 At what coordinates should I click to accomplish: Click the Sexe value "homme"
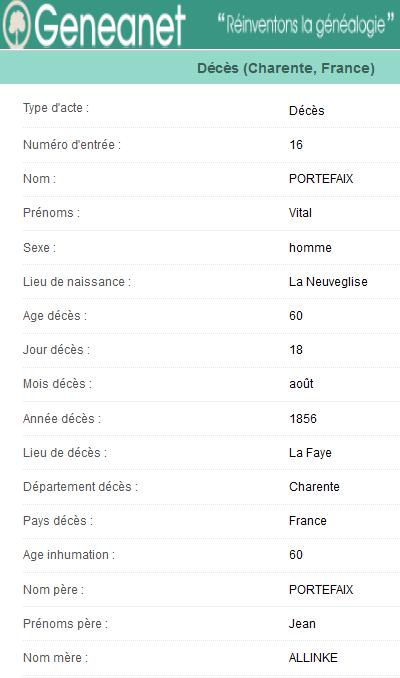click(310, 248)
